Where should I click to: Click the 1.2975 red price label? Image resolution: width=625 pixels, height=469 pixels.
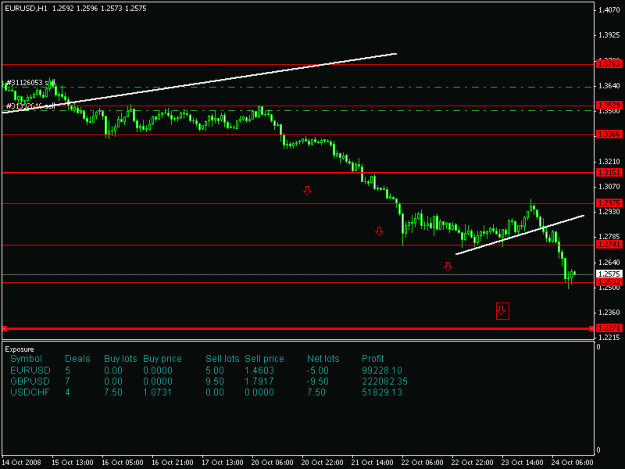(609, 203)
